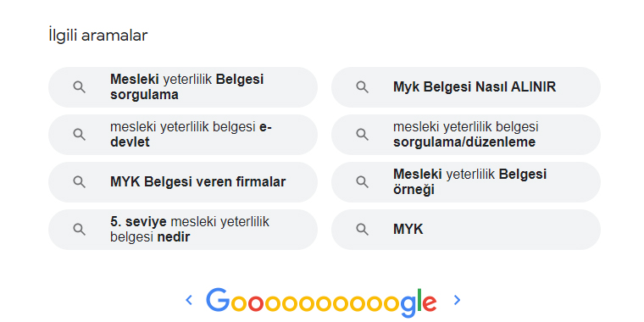
Task: Go to previous results page chevron
Action: pos(189,300)
